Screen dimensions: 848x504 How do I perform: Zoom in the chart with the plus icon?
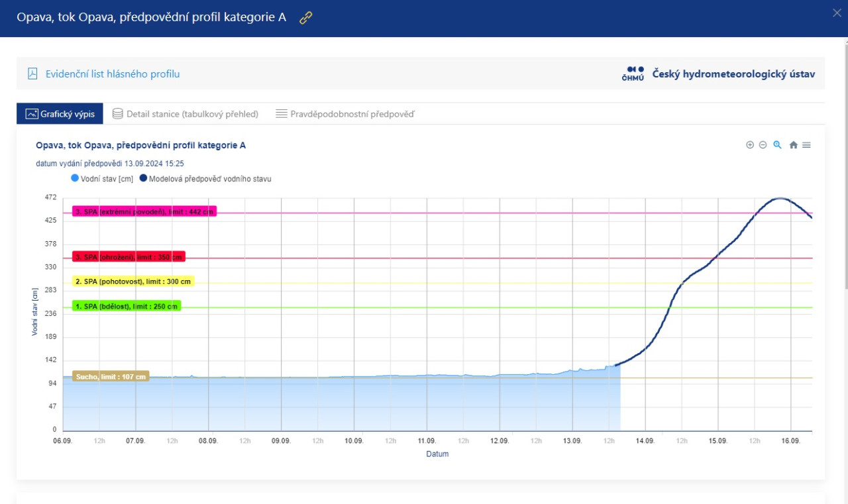click(x=750, y=145)
